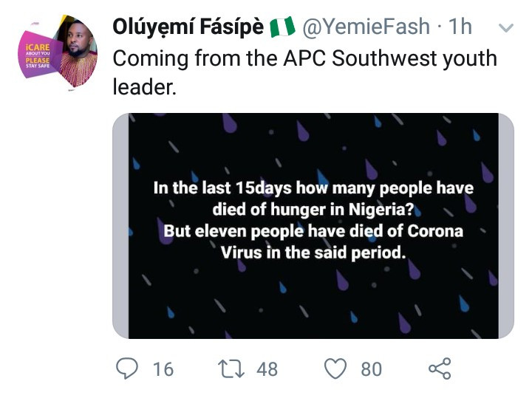Open the @YemieFash handle link

pyautogui.click(x=366, y=27)
